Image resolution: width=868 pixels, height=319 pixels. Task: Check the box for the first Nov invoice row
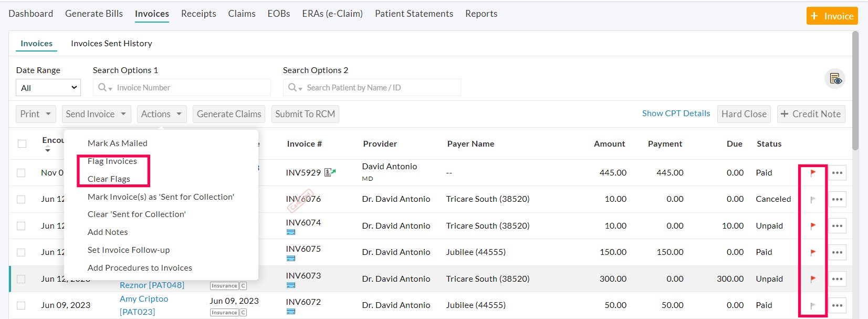point(21,173)
